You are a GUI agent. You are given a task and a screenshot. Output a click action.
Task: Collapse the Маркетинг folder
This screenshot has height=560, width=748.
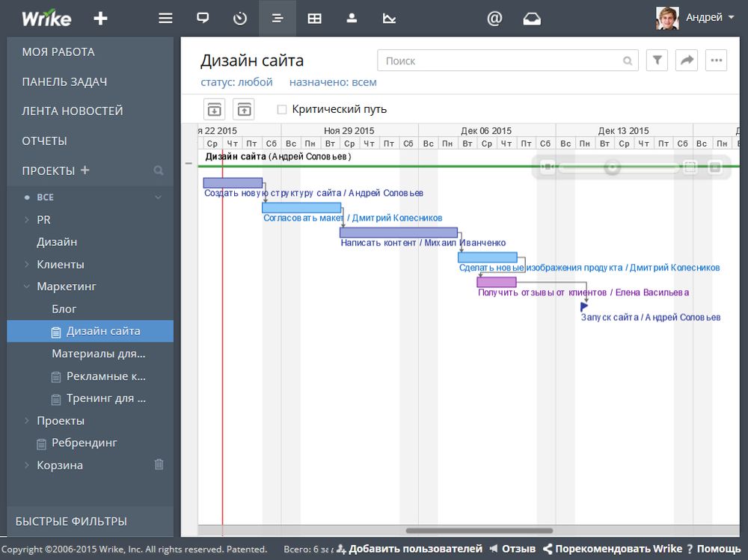(27, 286)
